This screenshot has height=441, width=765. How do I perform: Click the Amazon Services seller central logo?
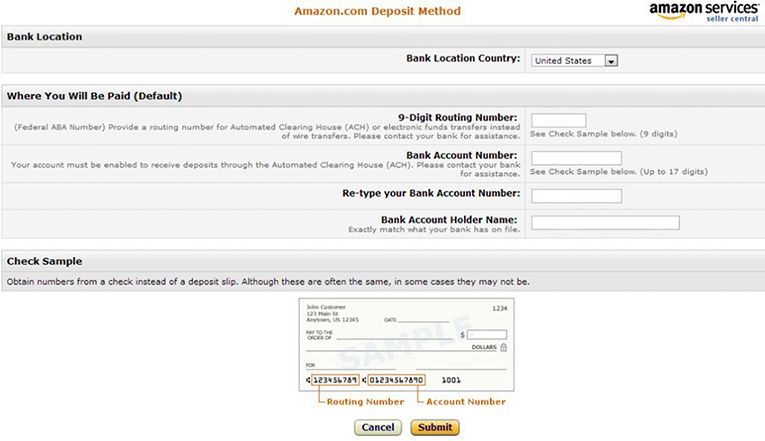(x=704, y=11)
